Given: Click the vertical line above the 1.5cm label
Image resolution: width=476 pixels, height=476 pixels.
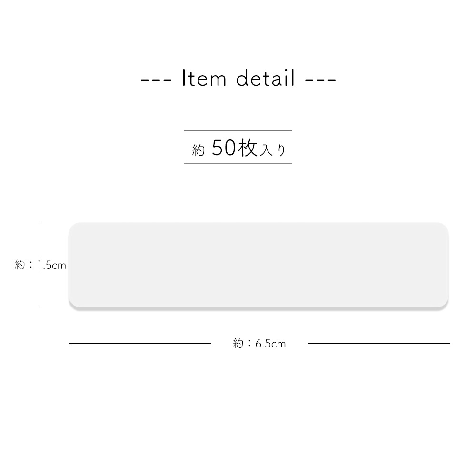Looking at the screenshot, I should point(40,240).
